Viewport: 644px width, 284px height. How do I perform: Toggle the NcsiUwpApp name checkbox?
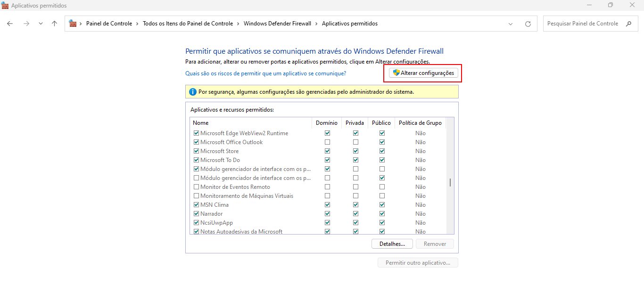click(196, 223)
